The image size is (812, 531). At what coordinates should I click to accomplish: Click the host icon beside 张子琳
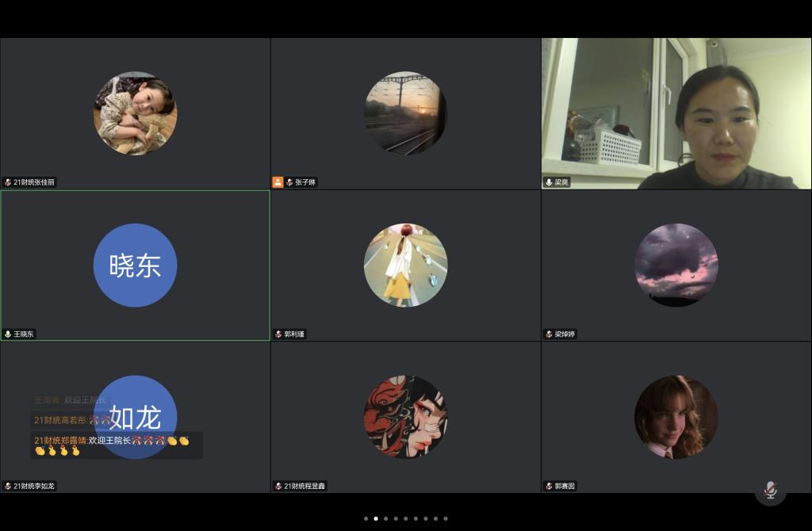click(x=278, y=182)
